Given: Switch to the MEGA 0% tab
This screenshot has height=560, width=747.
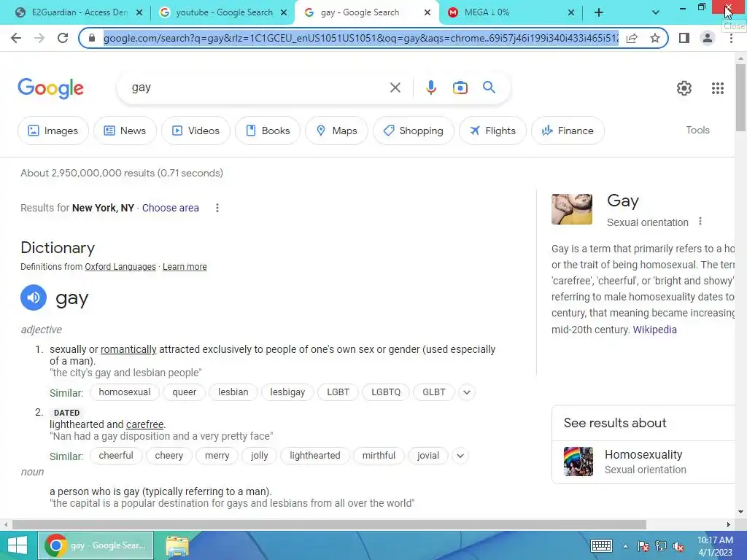Looking at the screenshot, I should click(508, 13).
